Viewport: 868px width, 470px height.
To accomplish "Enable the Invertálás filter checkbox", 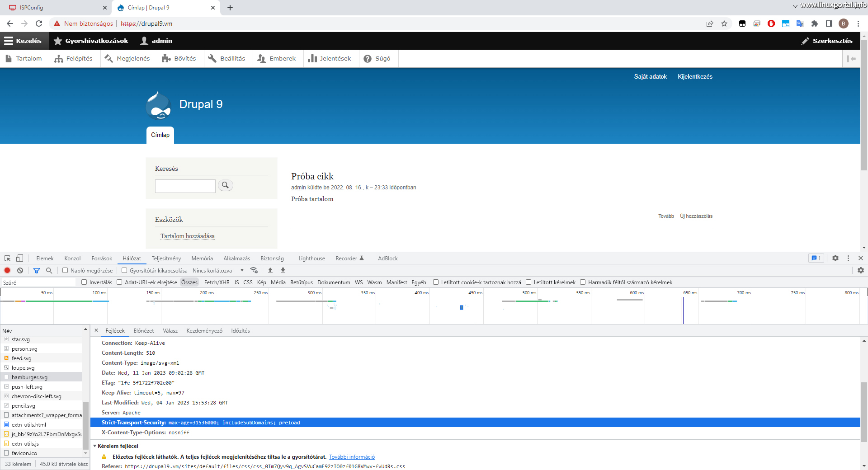I will point(84,282).
